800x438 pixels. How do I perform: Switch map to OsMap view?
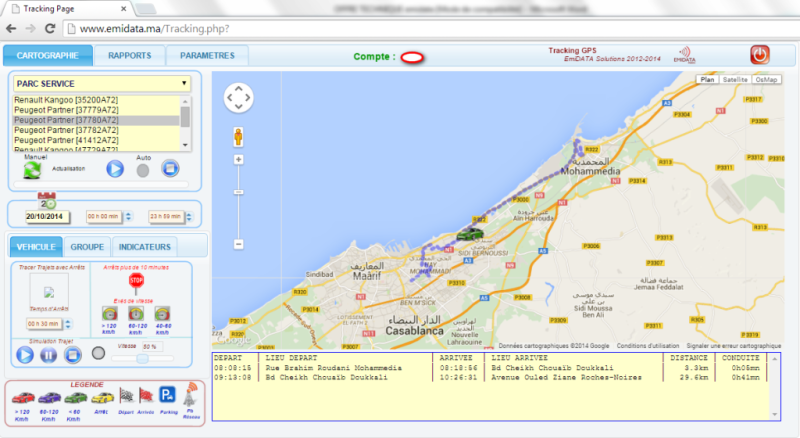766,79
